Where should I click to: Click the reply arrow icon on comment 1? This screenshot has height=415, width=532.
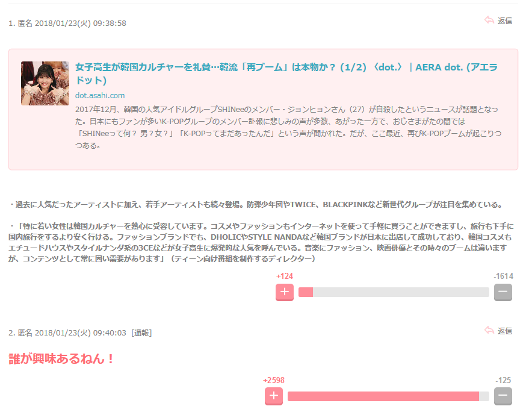click(489, 20)
